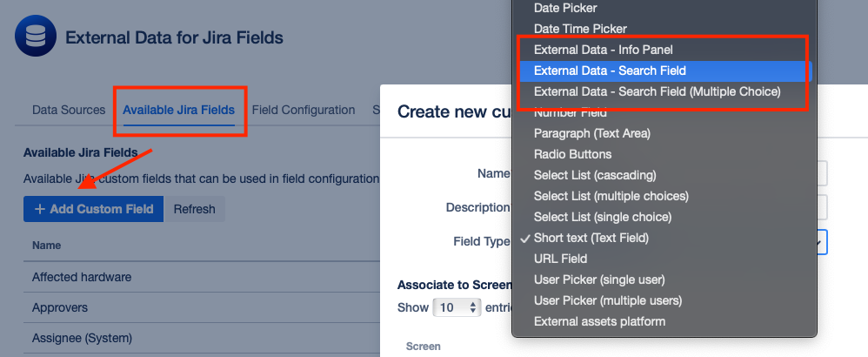Click the External Data database logo icon
Viewport: 868px width, 357px height.
point(36,38)
